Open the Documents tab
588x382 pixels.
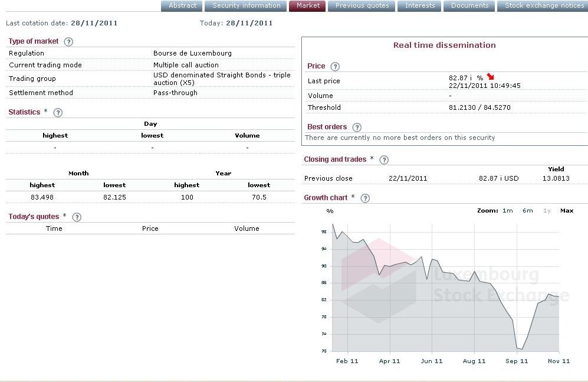[x=469, y=6]
